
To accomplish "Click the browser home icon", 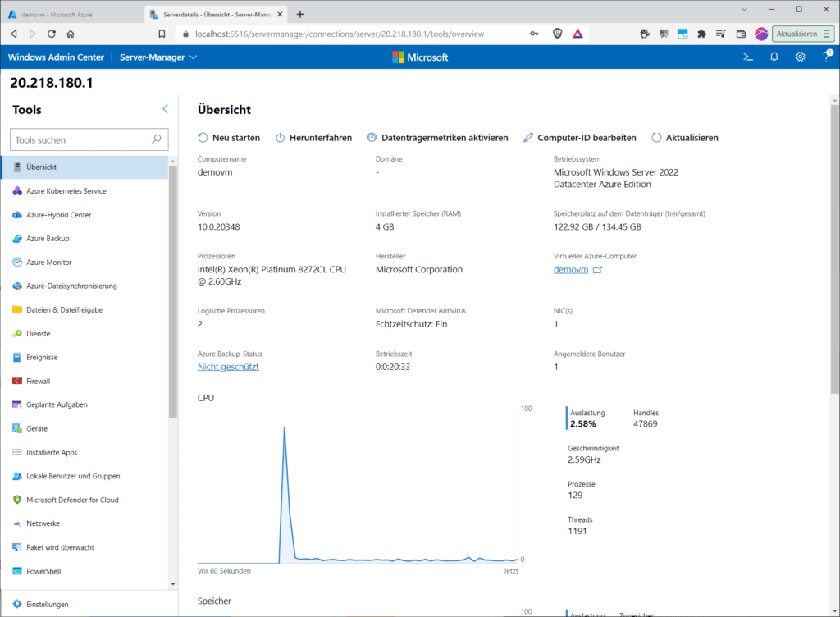I will pos(71,34).
